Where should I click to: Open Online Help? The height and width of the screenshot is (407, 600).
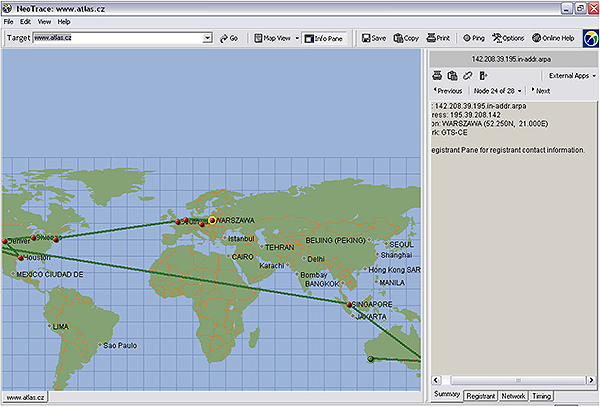pyautogui.click(x=553, y=38)
